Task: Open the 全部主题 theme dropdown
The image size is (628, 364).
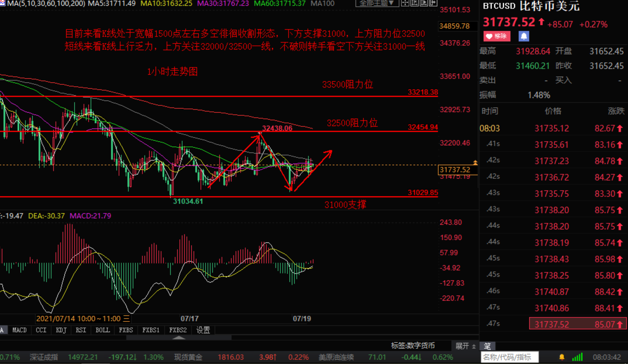Action: pyautogui.click(x=377, y=3)
